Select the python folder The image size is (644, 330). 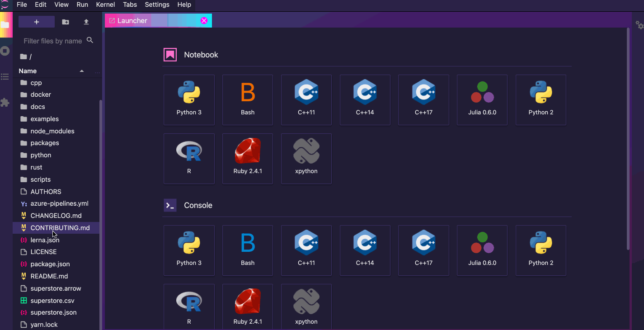(x=56, y=155)
